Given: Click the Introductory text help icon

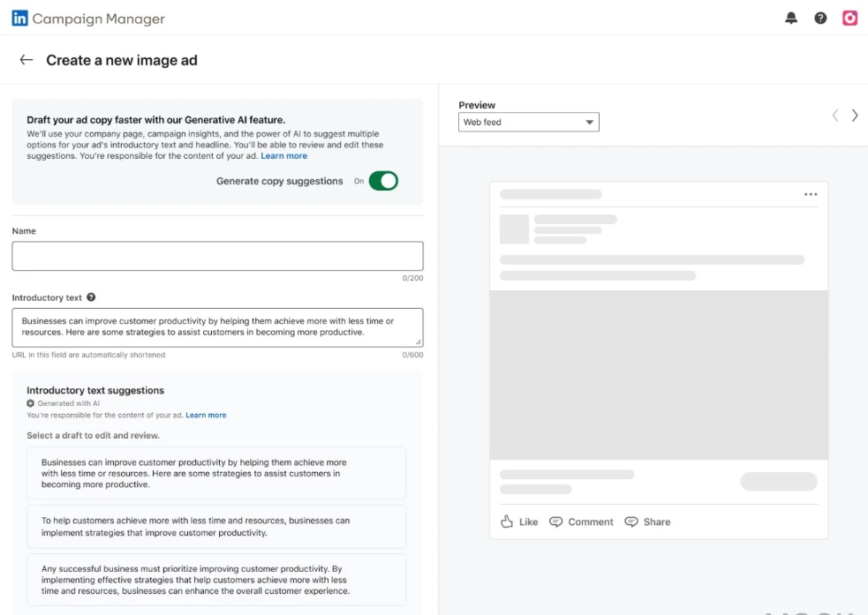Looking at the screenshot, I should click(x=91, y=297).
